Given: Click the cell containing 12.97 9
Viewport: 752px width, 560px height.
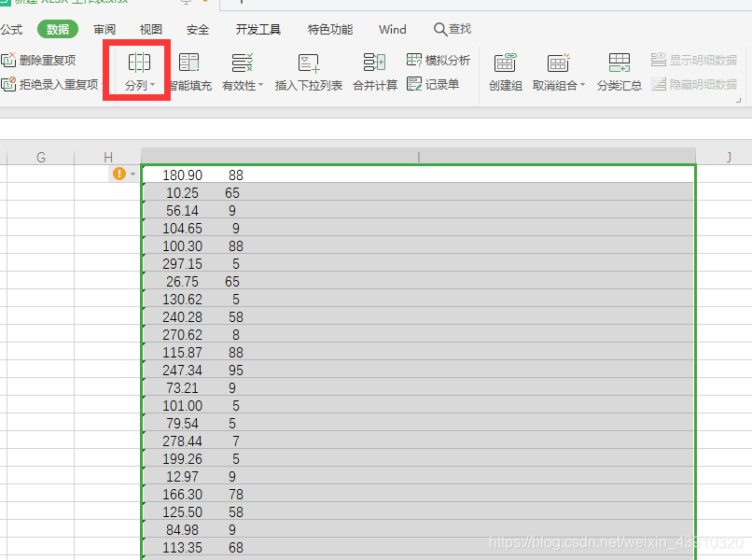Looking at the screenshot, I should 419,476.
